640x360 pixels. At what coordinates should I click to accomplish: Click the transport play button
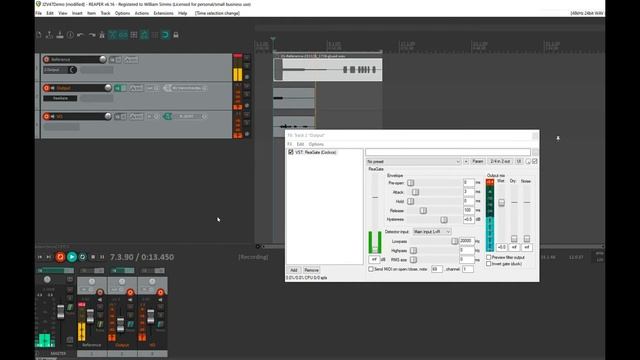pos(72,257)
